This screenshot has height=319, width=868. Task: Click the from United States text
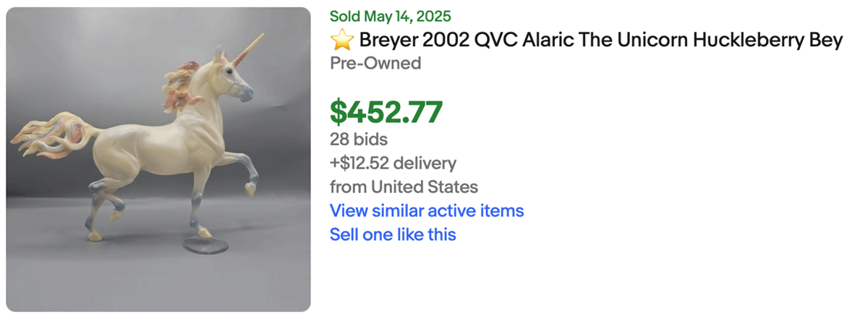click(404, 187)
